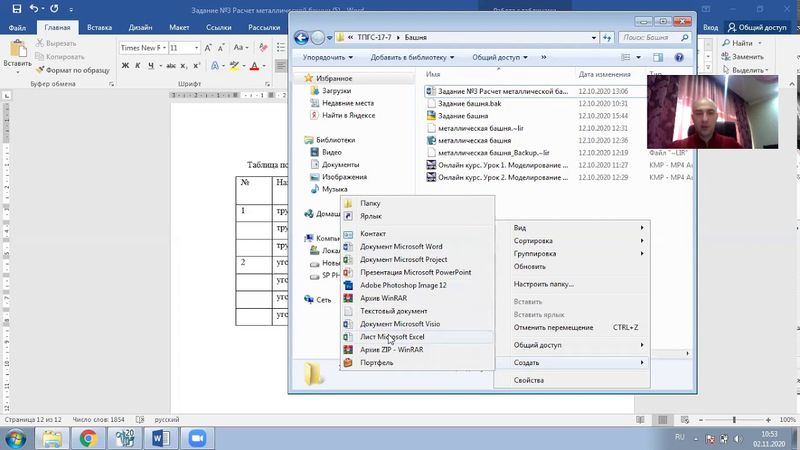Choose Лист Microsoft Excel from the Create submenu
The height and width of the screenshot is (450, 800).
[x=392, y=337]
